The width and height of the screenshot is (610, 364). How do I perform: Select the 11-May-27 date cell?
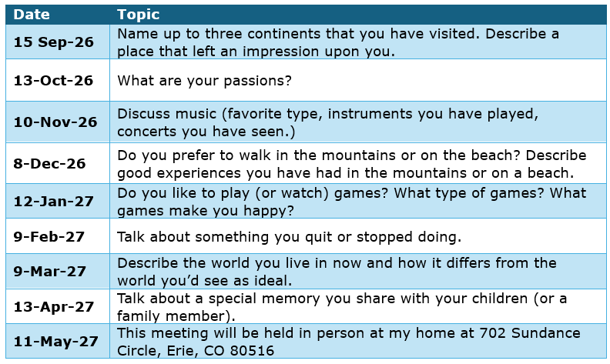pyautogui.click(x=58, y=341)
